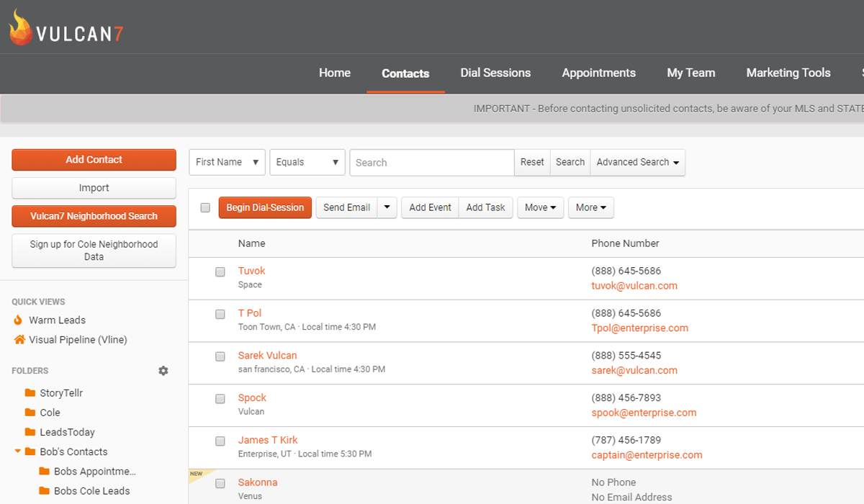Open Vulcan7 Neighborhood Search
This screenshot has height=504, width=864.
pyautogui.click(x=94, y=216)
